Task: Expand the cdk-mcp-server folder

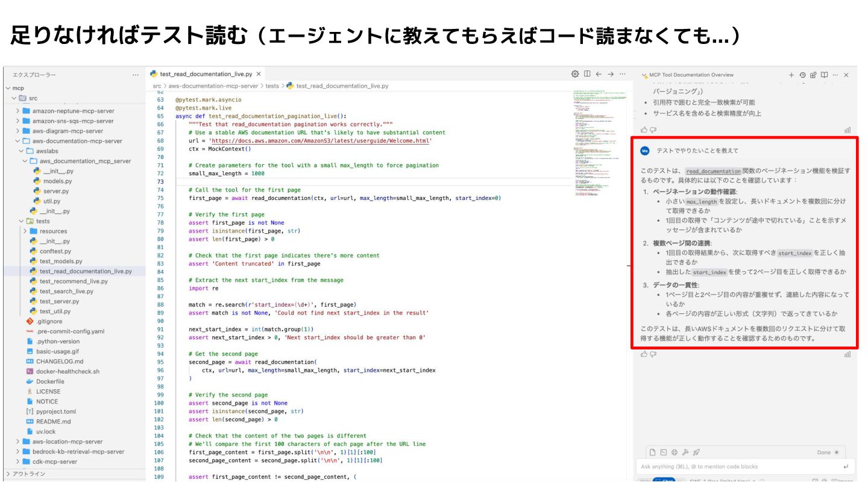Action: pyautogui.click(x=18, y=461)
